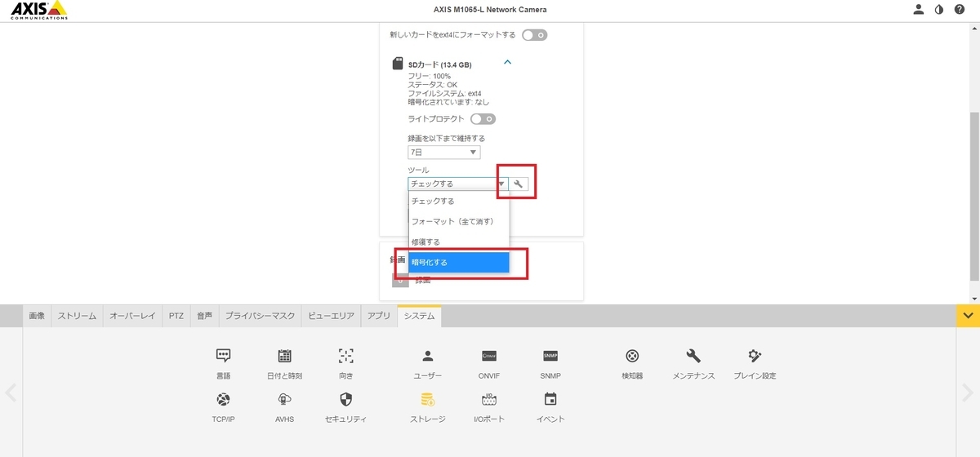
Task: Switch to オーバーレイ tab
Action: tap(132, 316)
